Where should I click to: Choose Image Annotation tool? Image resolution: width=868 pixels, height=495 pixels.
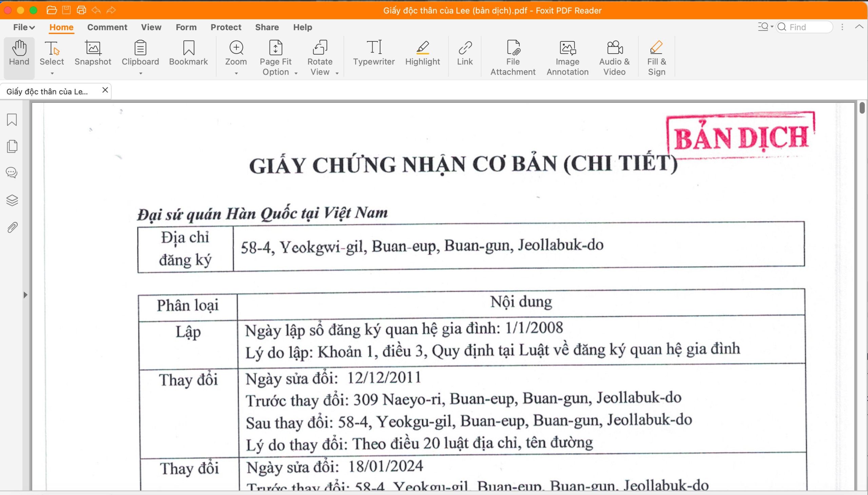click(x=567, y=58)
